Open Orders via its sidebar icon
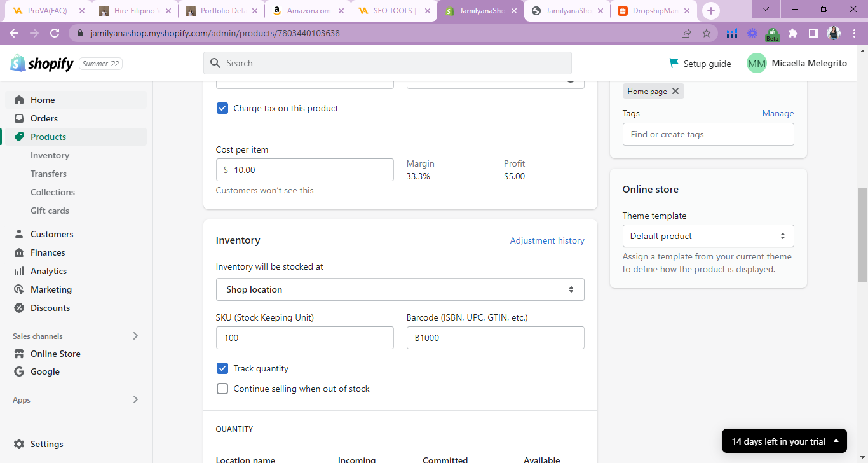This screenshot has width=868, height=463. pyautogui.click(x=19, y=118)
